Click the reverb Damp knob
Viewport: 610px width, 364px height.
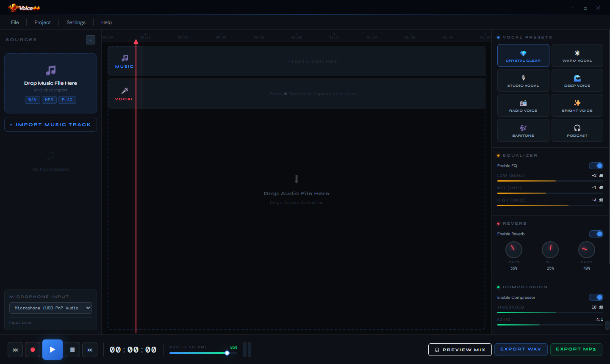point(587,250)
